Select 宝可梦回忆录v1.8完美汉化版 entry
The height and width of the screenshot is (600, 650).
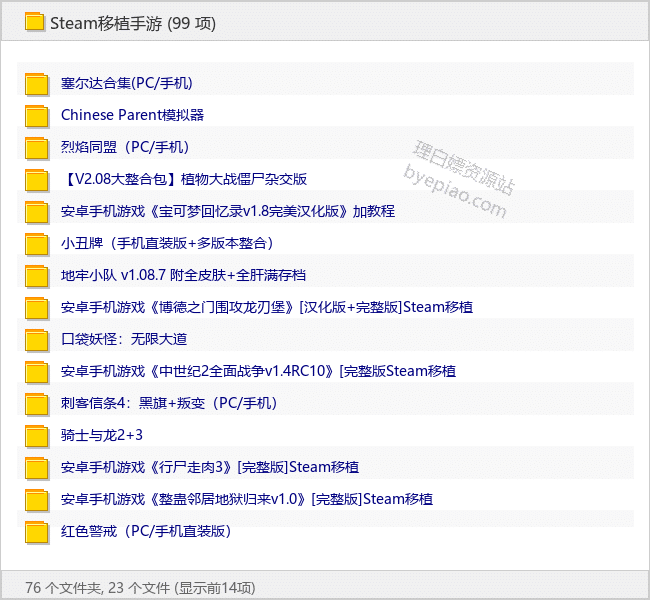coord(228,211)
